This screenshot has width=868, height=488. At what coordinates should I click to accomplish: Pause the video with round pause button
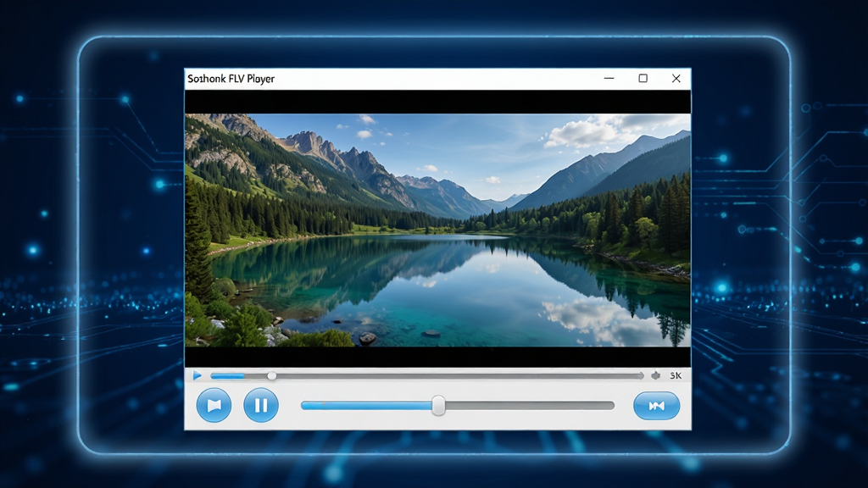pyautogui.click(x=261, y=406)
